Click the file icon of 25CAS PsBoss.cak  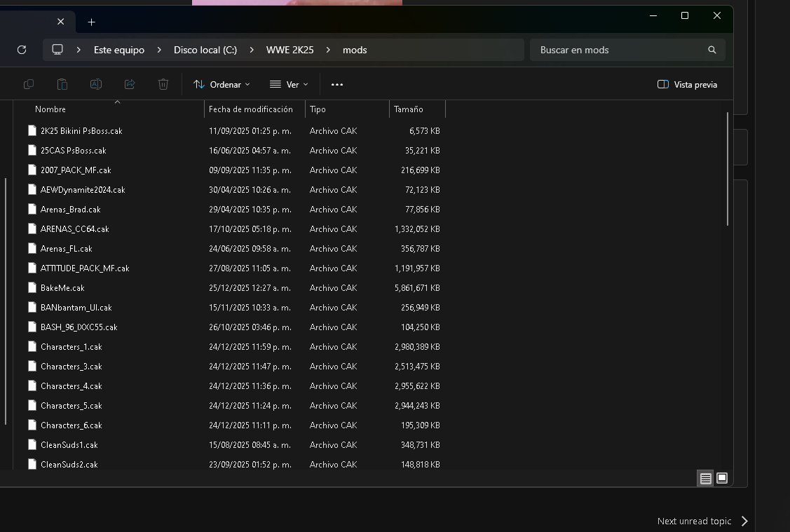[x=32, y=150]
